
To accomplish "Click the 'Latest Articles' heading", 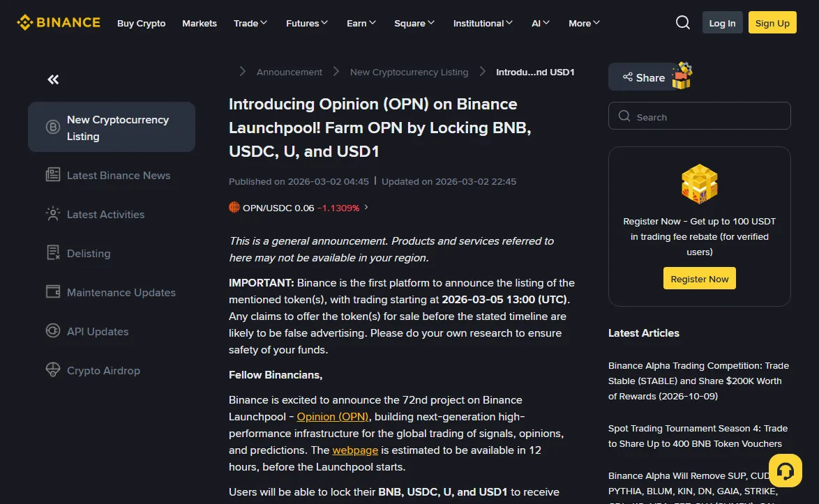I will tap(643, 333).
